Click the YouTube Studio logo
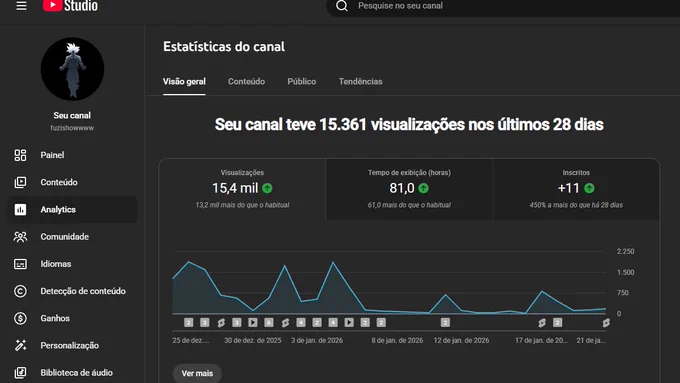Screen dimensions: 680x383 pos(70,6)
